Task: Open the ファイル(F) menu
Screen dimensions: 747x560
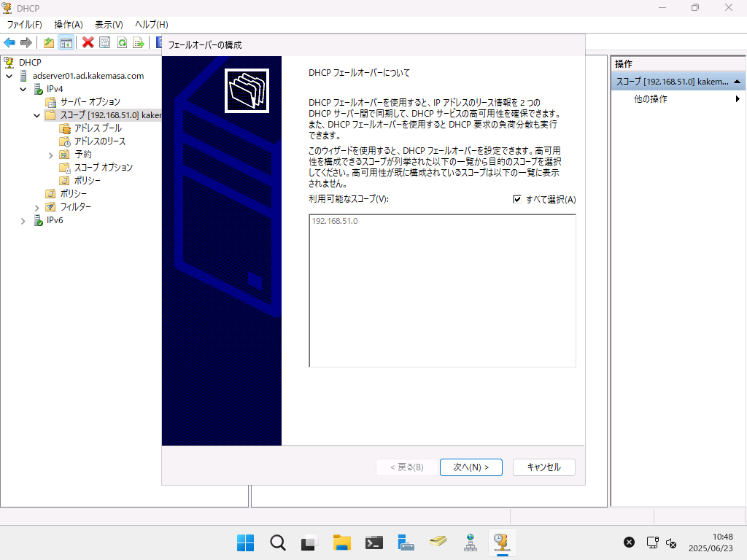Action: [x=24, y=24]
